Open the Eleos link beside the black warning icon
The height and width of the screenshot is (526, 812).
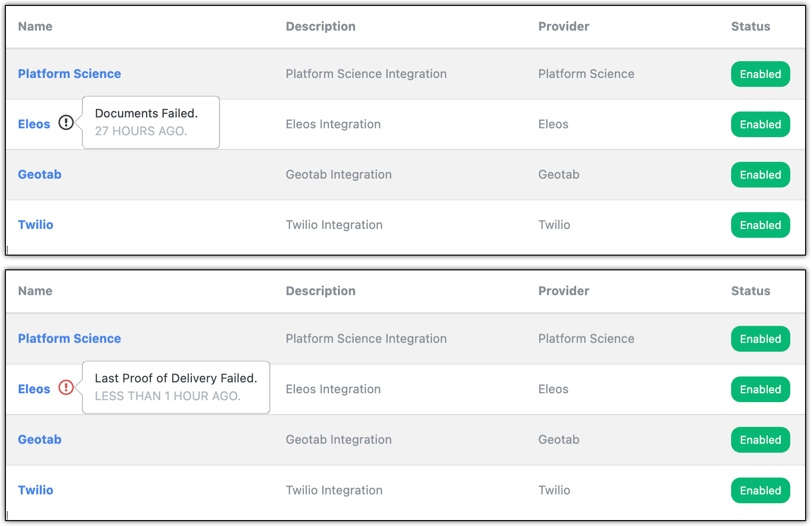coord(34,124)
